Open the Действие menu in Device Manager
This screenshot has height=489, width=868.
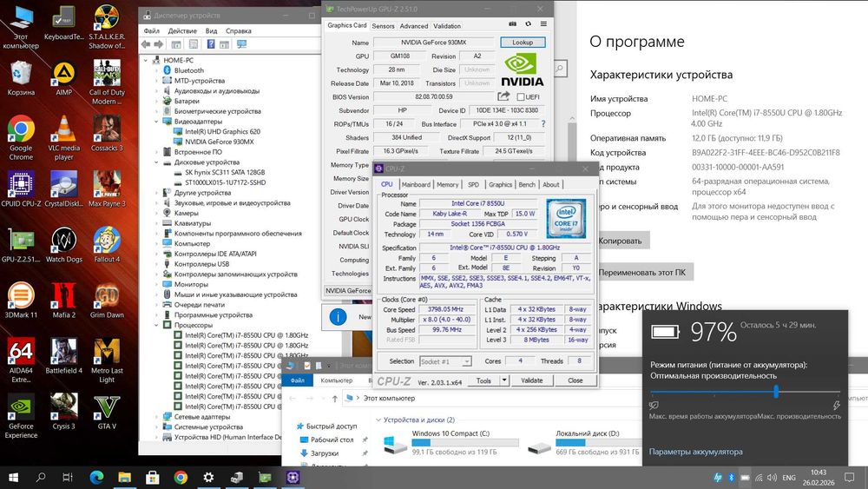coord(182,31)
